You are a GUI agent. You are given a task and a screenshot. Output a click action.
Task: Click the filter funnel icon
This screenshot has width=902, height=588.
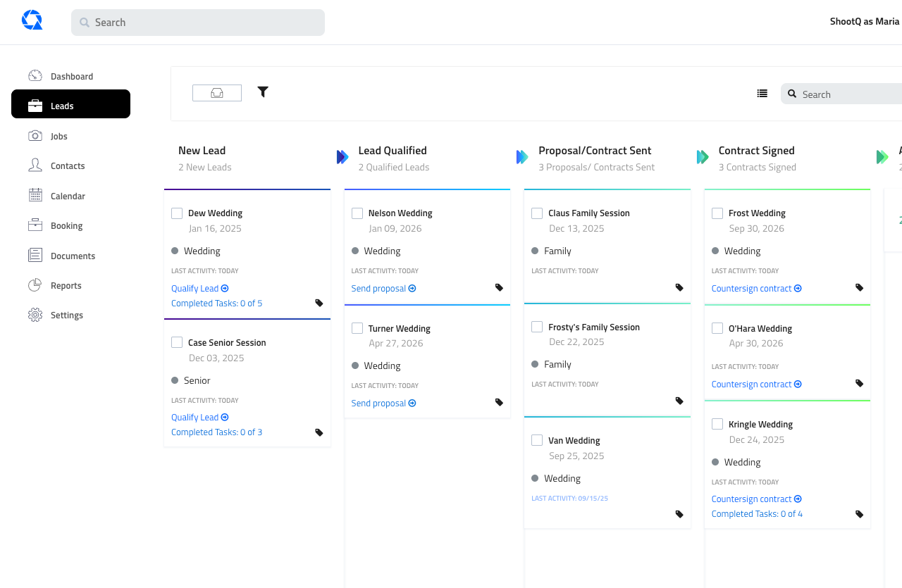(263, 92)
